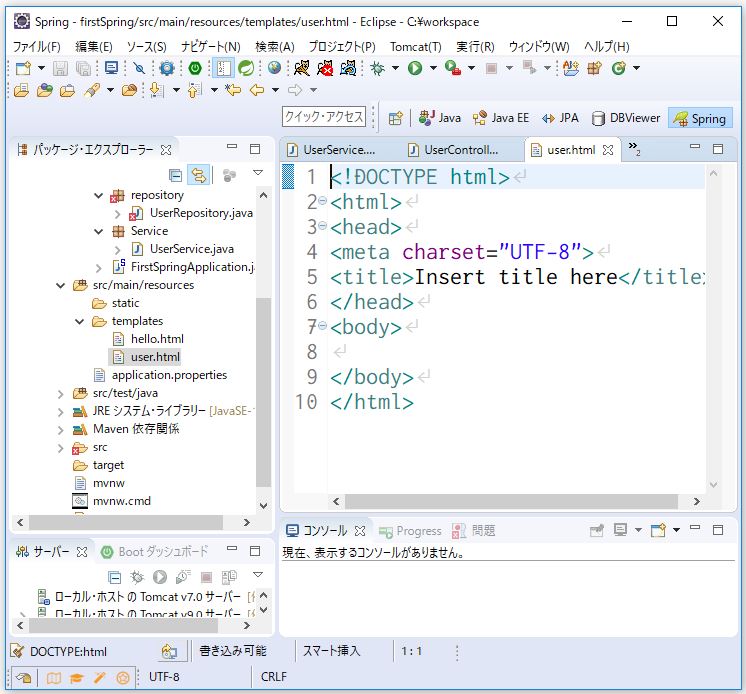Click the Debug server icon in Servers view
Image resolution: width=746 pixels, height=694 pixels.
coord(137,577)
